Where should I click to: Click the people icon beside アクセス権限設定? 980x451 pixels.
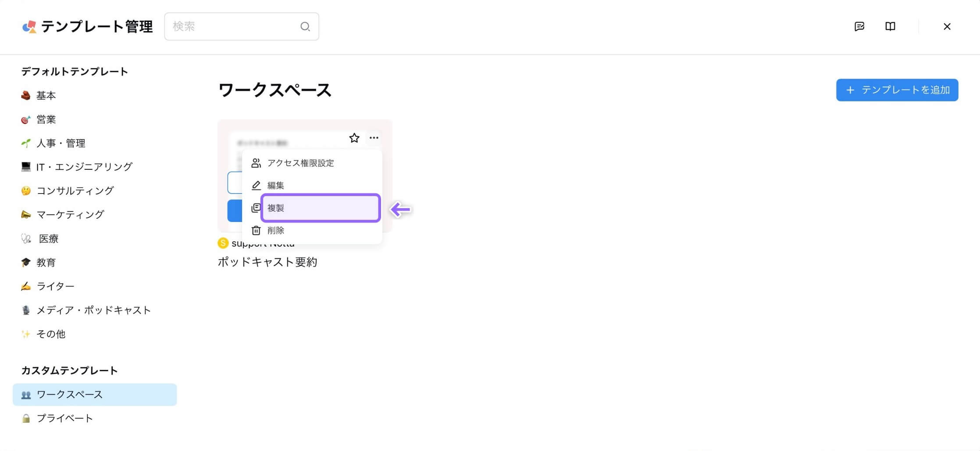[256, 163]
